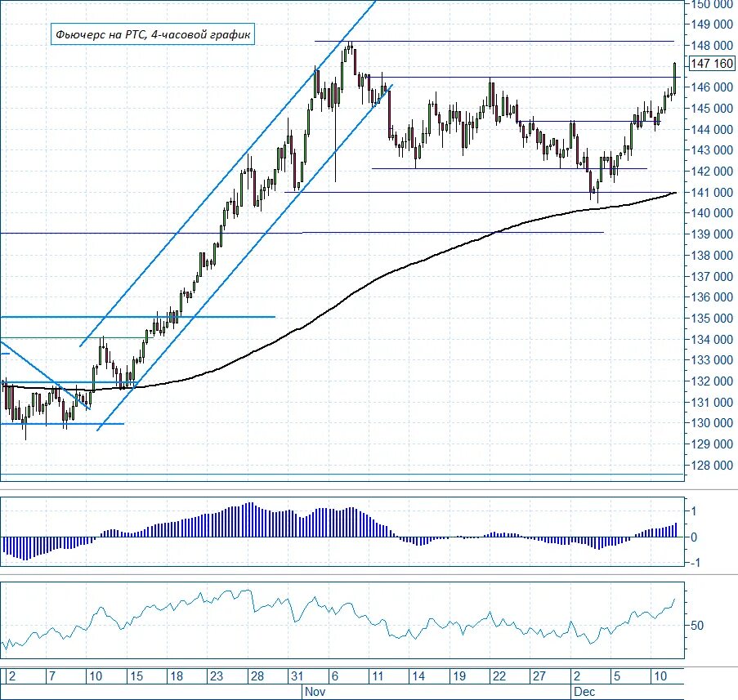Select the horizontal resistance line at 148 200
Image resolution: width=738 pixels, height=700 pixels.
tap(494, 42)
